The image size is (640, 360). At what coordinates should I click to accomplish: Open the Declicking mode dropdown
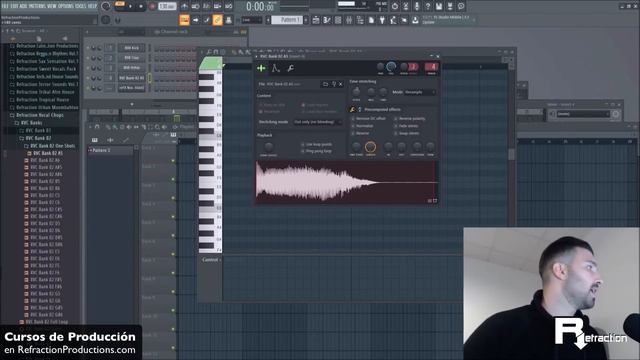317,122
